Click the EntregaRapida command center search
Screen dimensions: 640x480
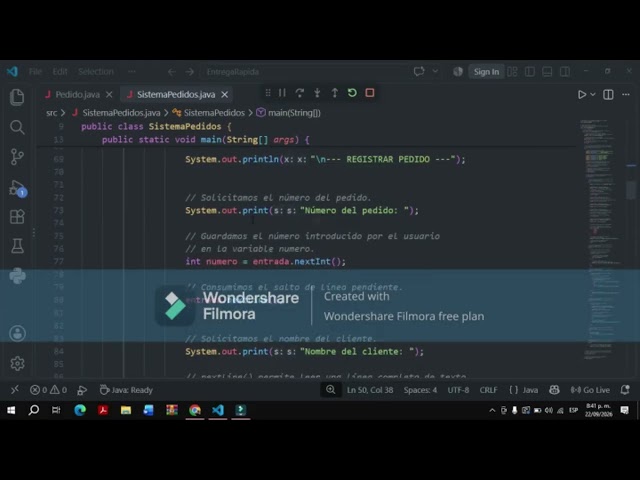[x=304, y=72]
